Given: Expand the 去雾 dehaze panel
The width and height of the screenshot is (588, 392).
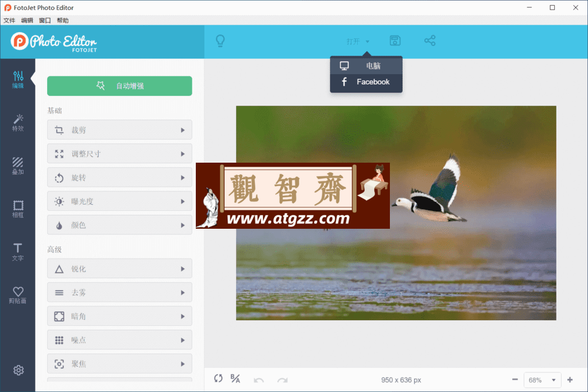Looking at the screenshot, I should tap(119, 293).
